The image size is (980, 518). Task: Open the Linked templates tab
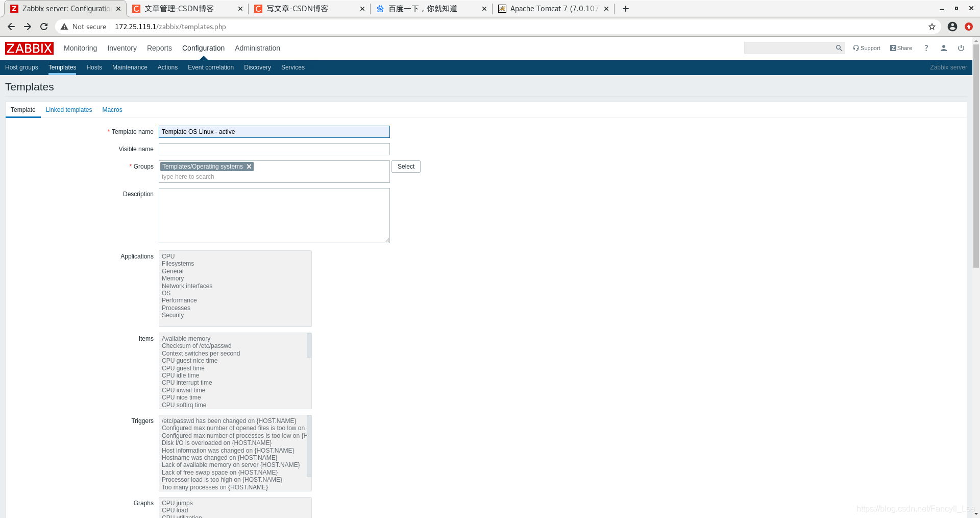[x=69, y=110]
